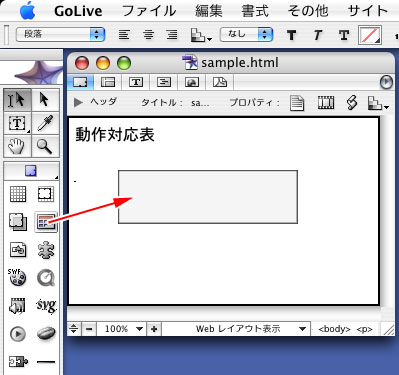Image resolution: width=399 pixels, height=375 pixels.
Task: Open the GoLive application menu
Action: pyautogui.click(x=78, y=11)
